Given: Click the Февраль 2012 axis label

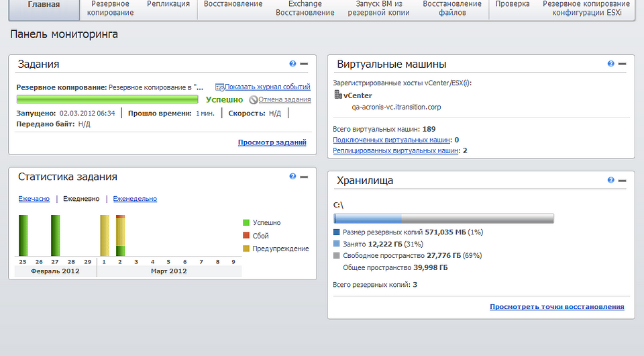Looking at the screenshot, I should [55, 271].
